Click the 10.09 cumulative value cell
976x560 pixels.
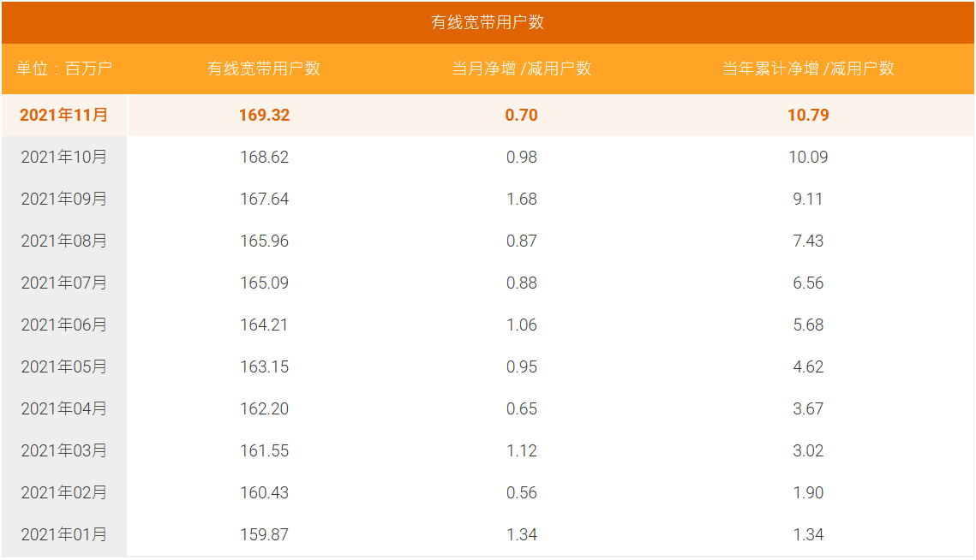[808, 157]
